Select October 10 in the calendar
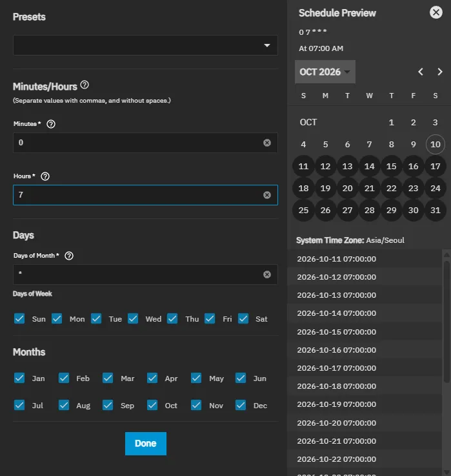 [x=436, y=144]
